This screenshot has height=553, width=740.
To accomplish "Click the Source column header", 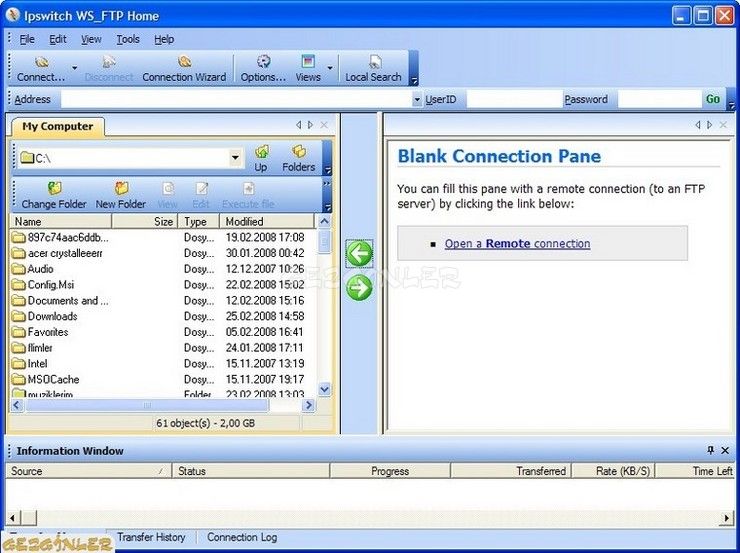I will click(88, 471).
